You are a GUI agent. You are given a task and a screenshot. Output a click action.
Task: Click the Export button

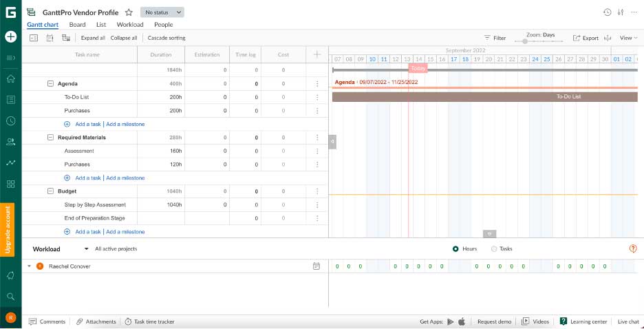click(586, 38)
